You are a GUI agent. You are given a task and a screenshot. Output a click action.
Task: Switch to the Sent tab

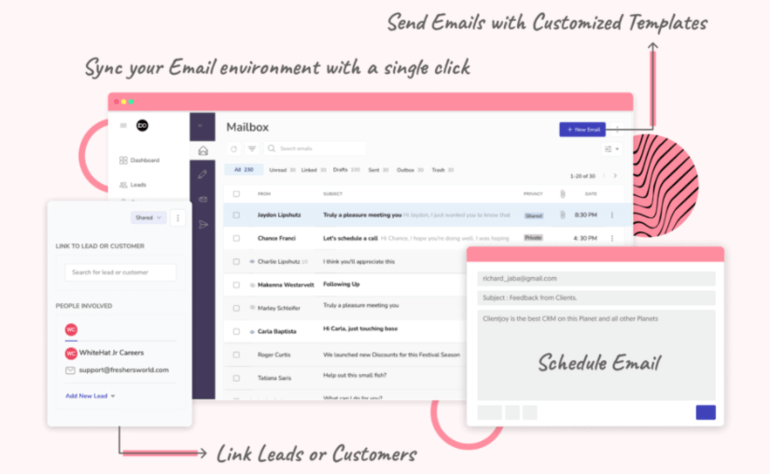coord(378,170)
